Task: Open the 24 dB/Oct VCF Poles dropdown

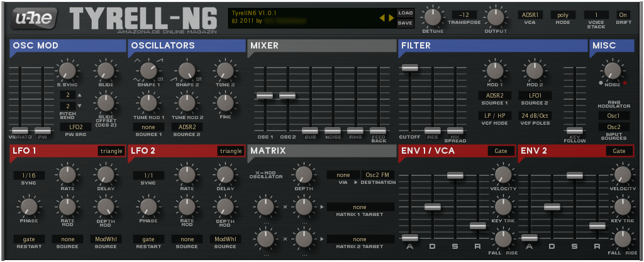Action: point(535,116)
